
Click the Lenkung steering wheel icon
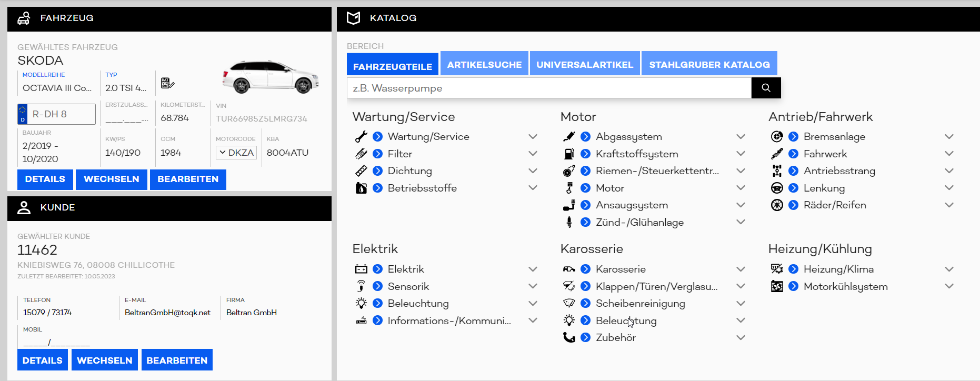777,188
